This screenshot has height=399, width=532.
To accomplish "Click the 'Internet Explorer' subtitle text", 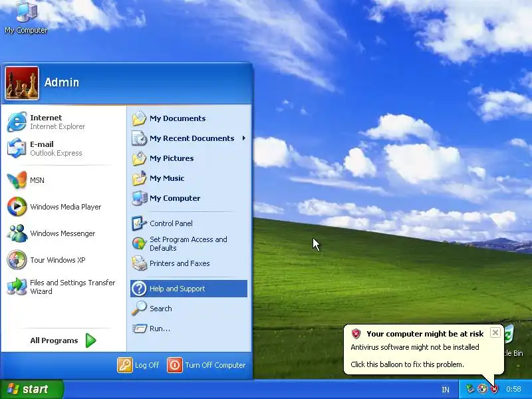I will click(58, 126).
